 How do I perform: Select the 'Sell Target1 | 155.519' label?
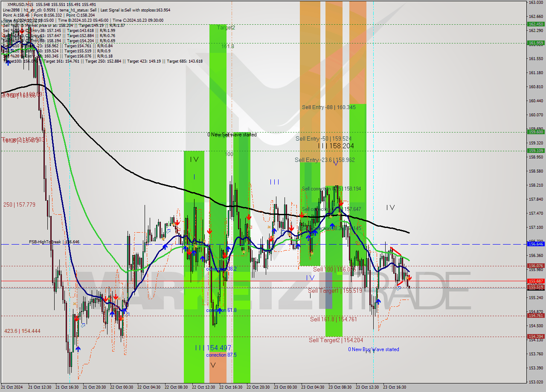[335, 291]
